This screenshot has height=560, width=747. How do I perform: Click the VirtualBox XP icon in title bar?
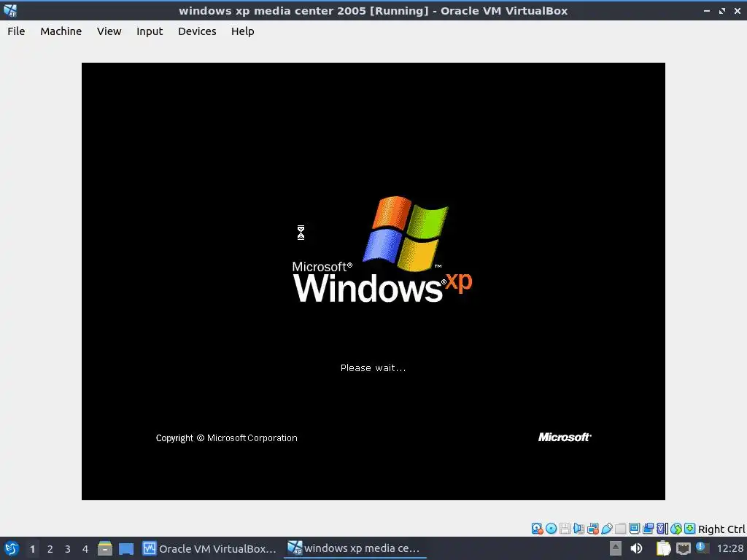(10, 10)
